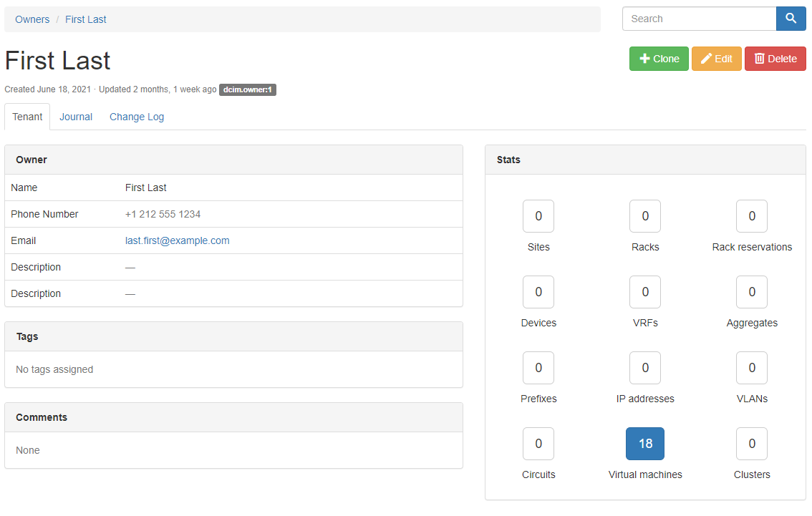Viewport: 812px width, 516px height.
Task: Open the Circuits count box
Action: click(538, 444)
